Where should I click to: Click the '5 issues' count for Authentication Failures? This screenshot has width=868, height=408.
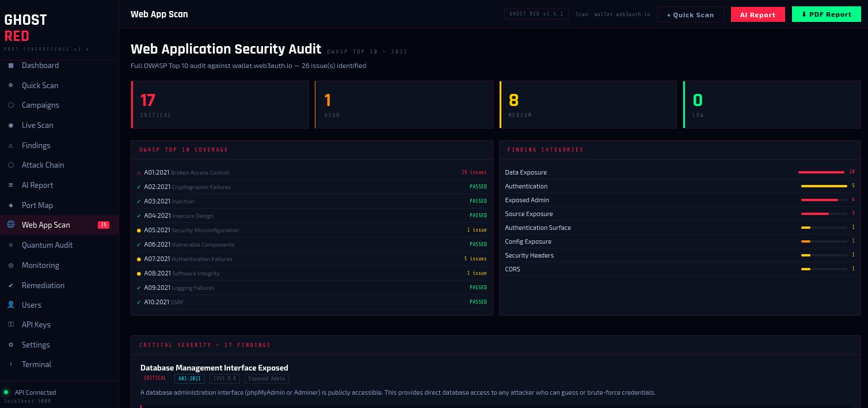(475, 259)
